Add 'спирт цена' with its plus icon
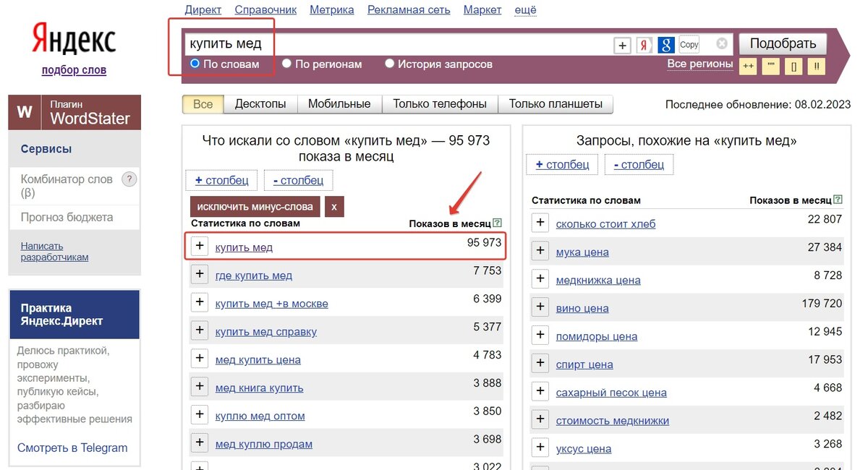 pyautogui.click(x=540, y=364)
